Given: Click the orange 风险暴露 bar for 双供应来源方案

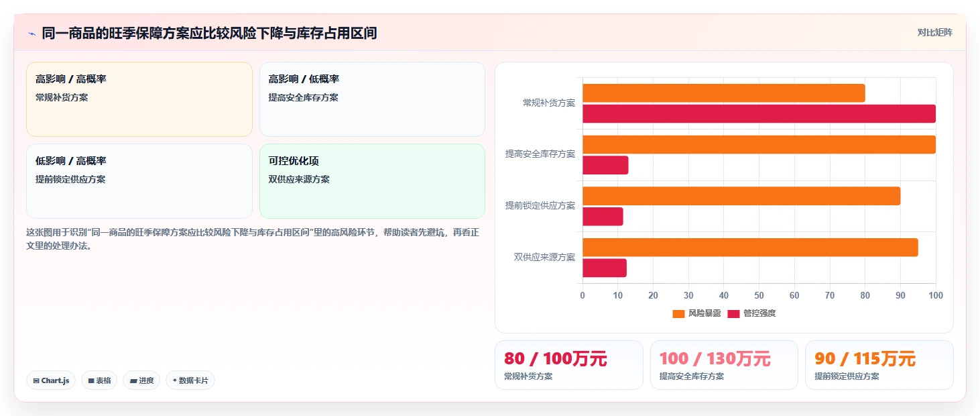Looking at the screenshot, I should [750, 248].
